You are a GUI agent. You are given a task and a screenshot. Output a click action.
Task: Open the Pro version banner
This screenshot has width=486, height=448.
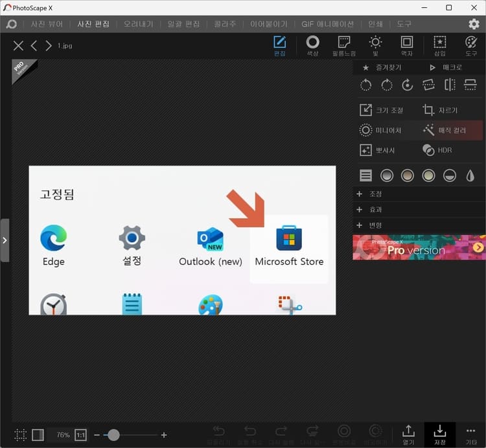419,247
